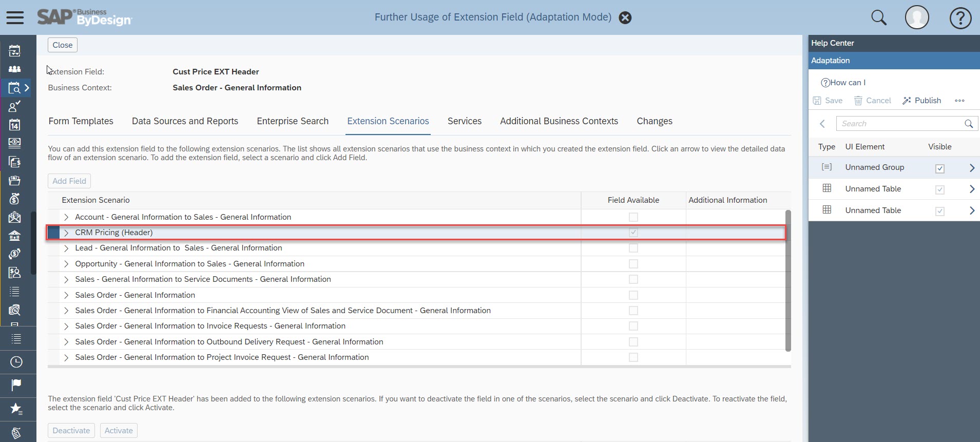The image size is (980, 442).
Task: Drill into Unnamed Group with right chevron
Action: tap(972, 168)
